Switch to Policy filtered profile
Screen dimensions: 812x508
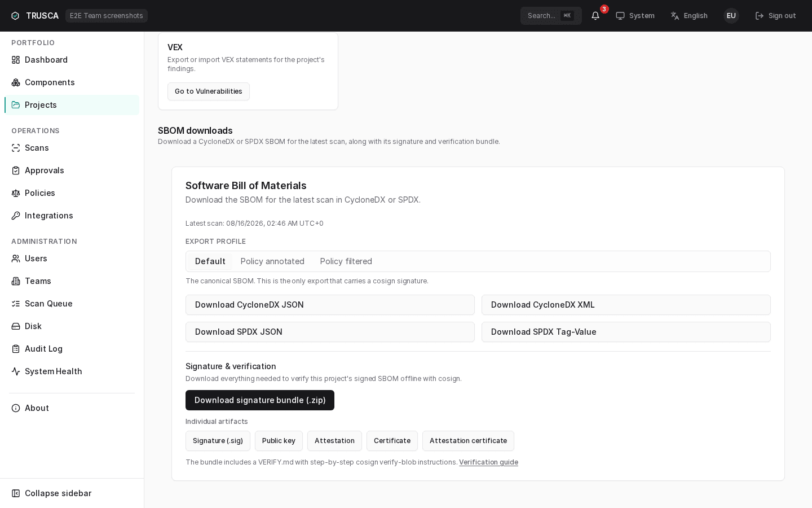(346, 261)
